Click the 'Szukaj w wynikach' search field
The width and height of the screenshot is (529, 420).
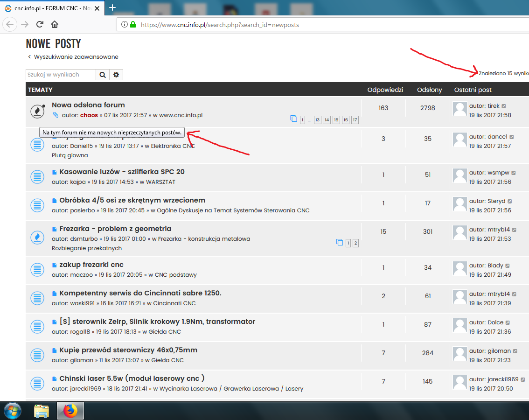pyautogui.click(x=61, y=75)
